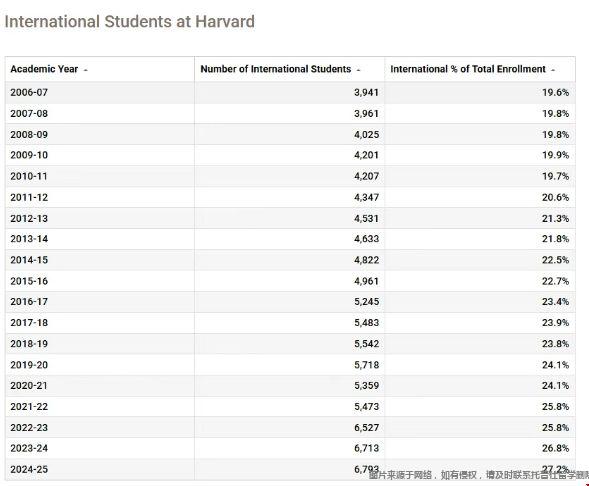The image size is (589, 486).
Task: Click the 23.4% enrollment percentage
Action: [555, 302]
